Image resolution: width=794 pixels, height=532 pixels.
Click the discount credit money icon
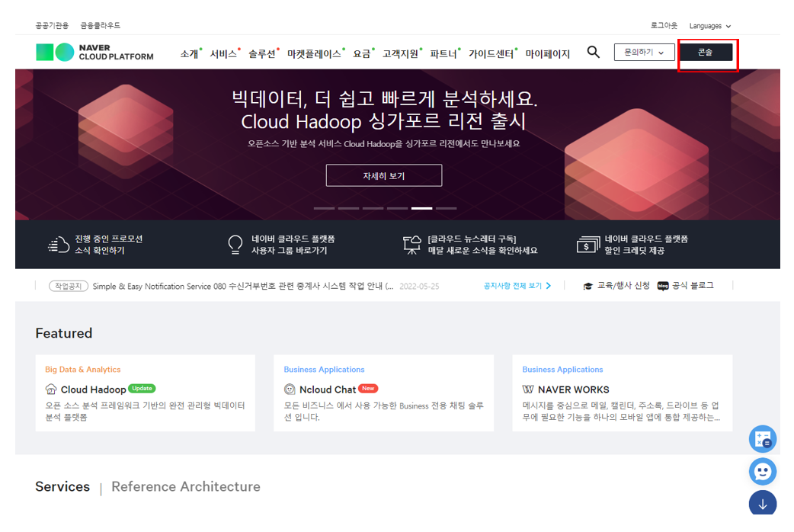pyautogui.click(x=588, y=245)
